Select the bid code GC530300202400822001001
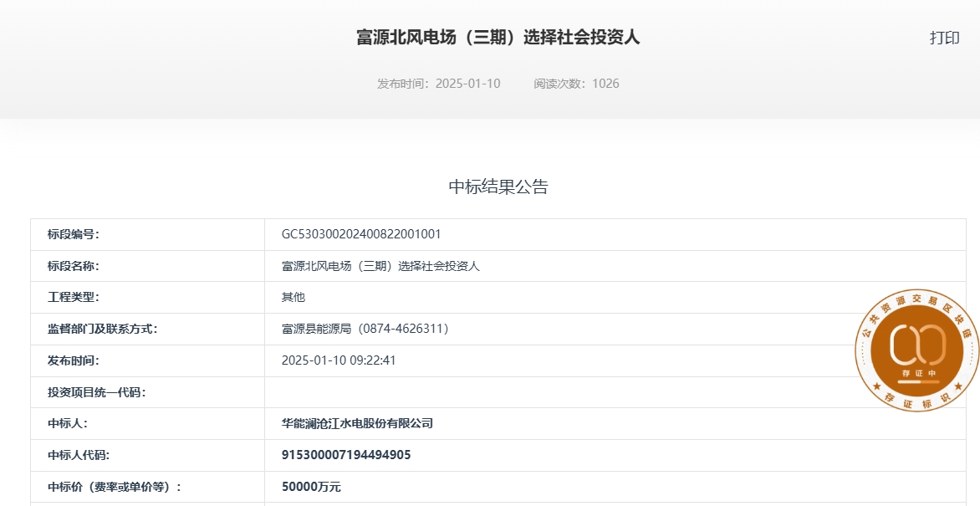This screenshot has height=506, width=980. [361, 234]
